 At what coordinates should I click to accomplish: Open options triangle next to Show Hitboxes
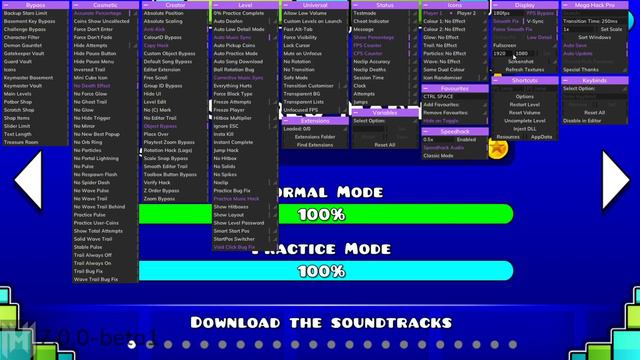pos(275,207)
